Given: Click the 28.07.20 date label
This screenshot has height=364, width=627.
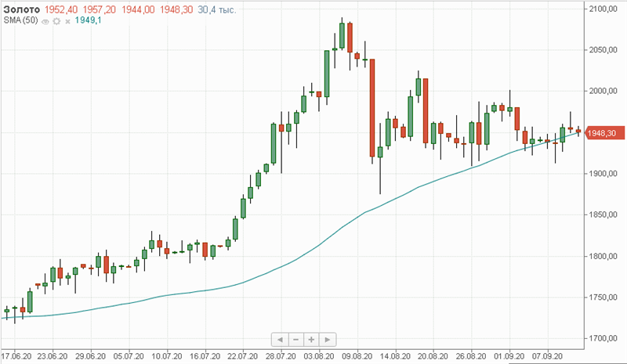Looking at the screenshot, I should pos(281,356).
